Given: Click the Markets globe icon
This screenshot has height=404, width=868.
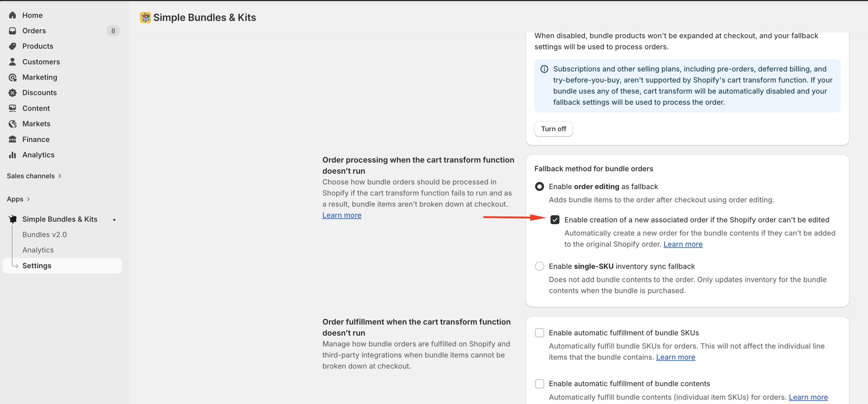Looking at the screenshot, I should [x=12, y=124].
